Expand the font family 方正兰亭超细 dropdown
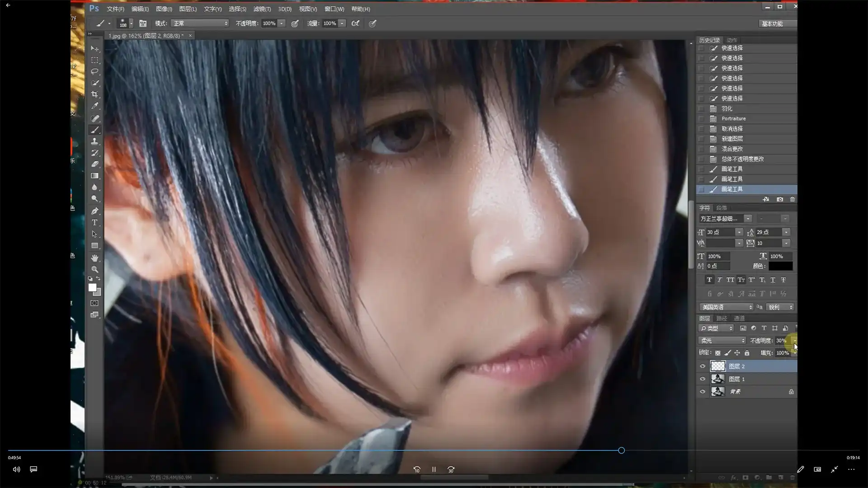Screen dimensions: 868x488 748,219
